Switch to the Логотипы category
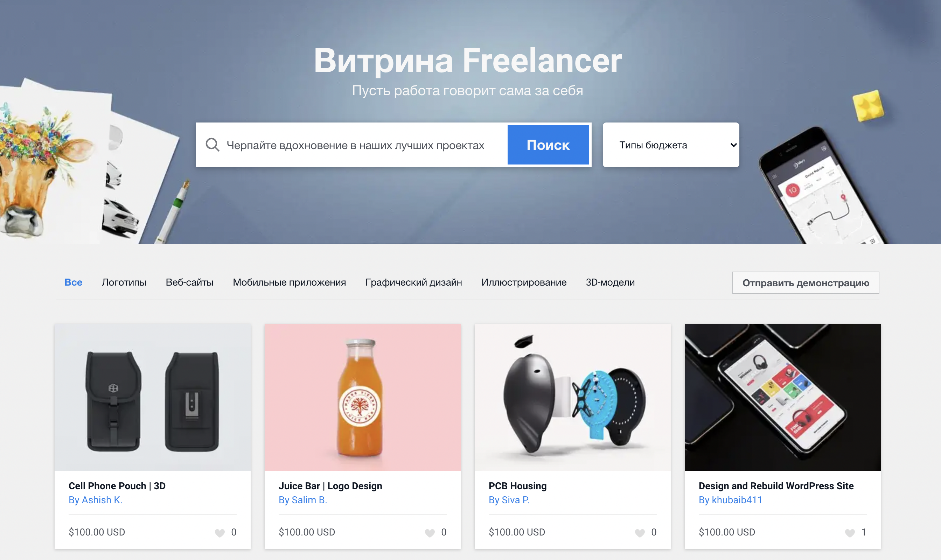Screen dimensions: 941x560 [x=124, y=282]
